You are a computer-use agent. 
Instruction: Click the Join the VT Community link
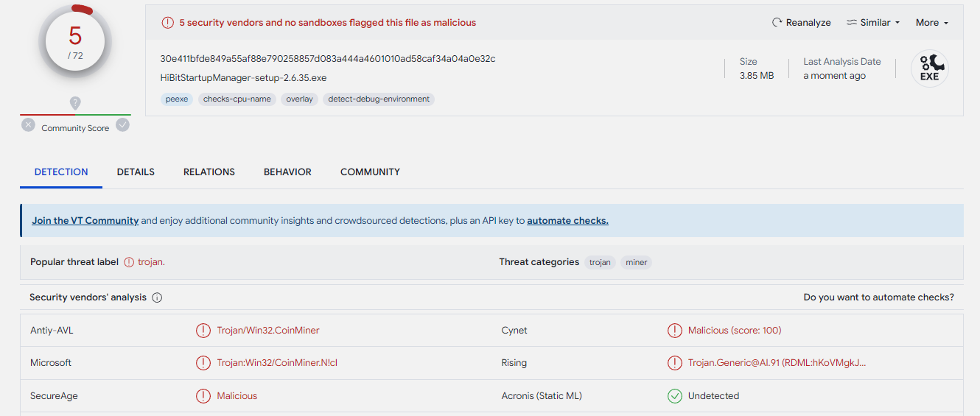point(85,221)
